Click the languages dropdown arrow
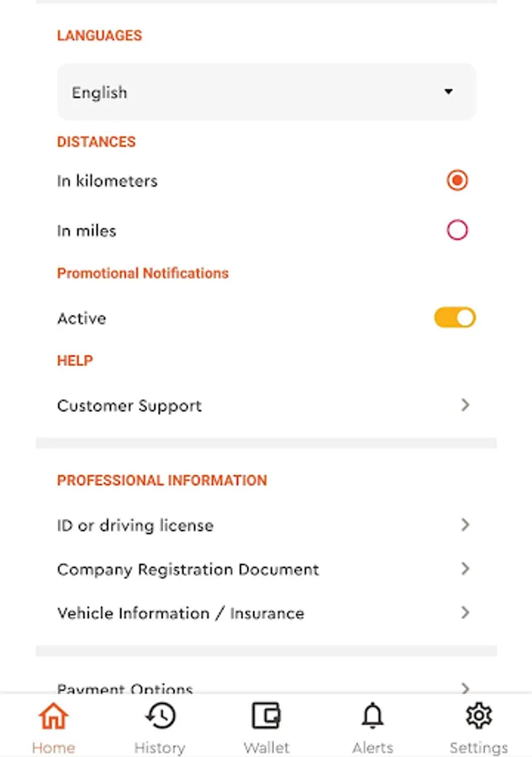Screen dimensions: 532x757 tap(449, 93)
